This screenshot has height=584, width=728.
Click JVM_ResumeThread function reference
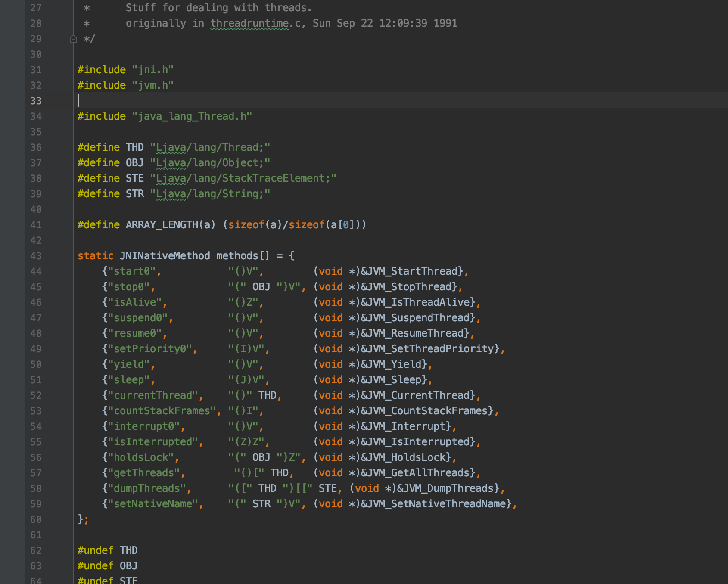tap(415, 333)
